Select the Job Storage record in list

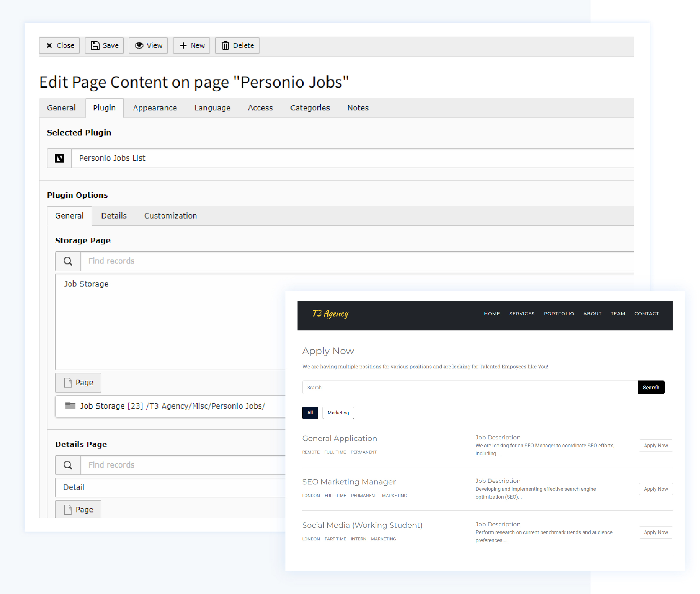coord(86,284)
